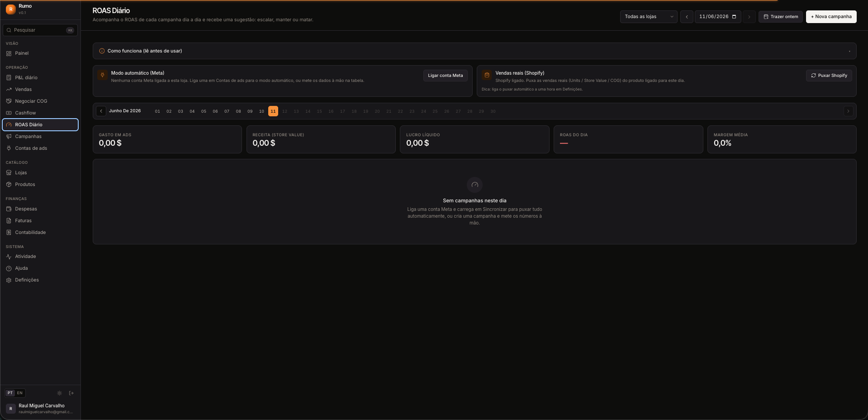Viewport: 868px width, 420px height.
Task: Click the Definições gear icon
Action: (x=9, y=280)
